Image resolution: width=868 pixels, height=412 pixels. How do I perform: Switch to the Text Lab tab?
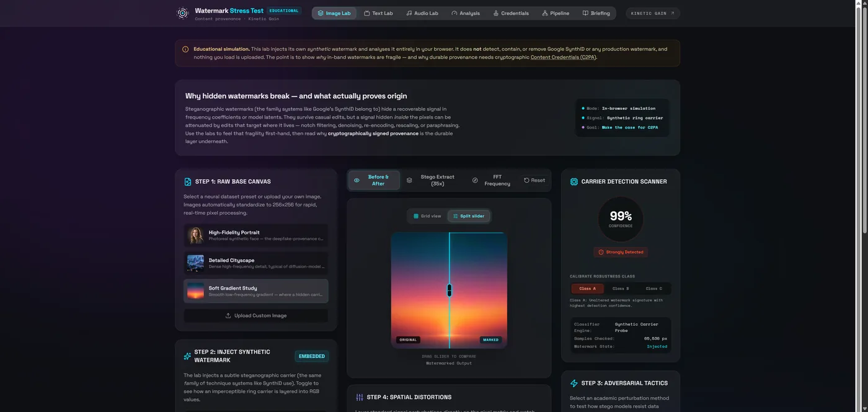(378, 13)
